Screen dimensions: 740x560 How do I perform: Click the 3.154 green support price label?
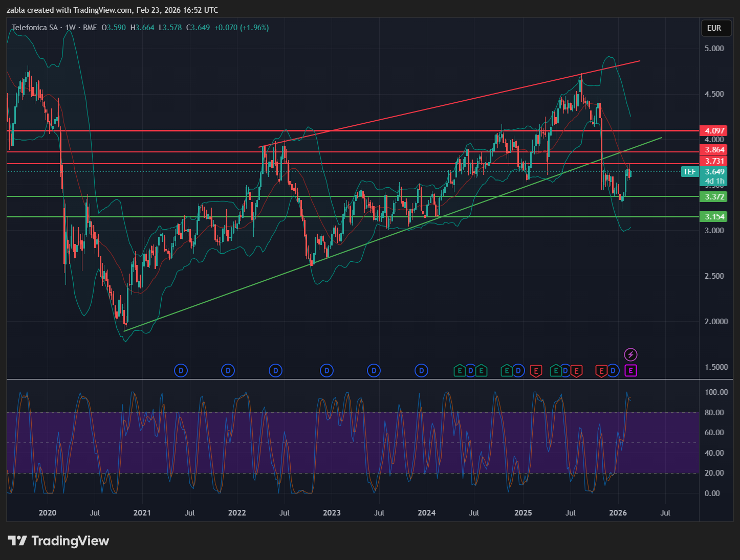[714, 217]
